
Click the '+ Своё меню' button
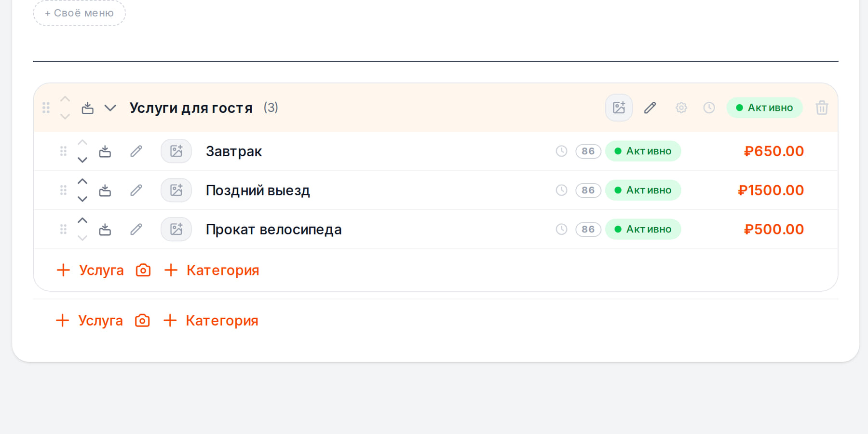79,13
